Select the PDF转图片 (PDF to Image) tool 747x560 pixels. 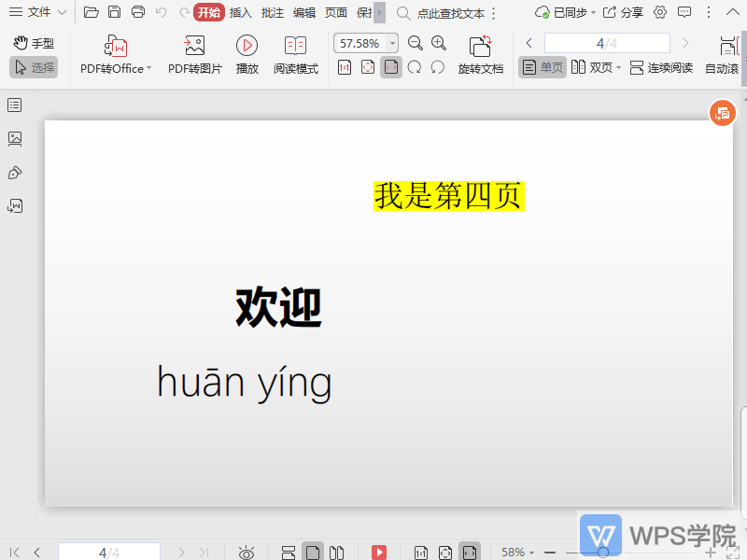[194, 51]
